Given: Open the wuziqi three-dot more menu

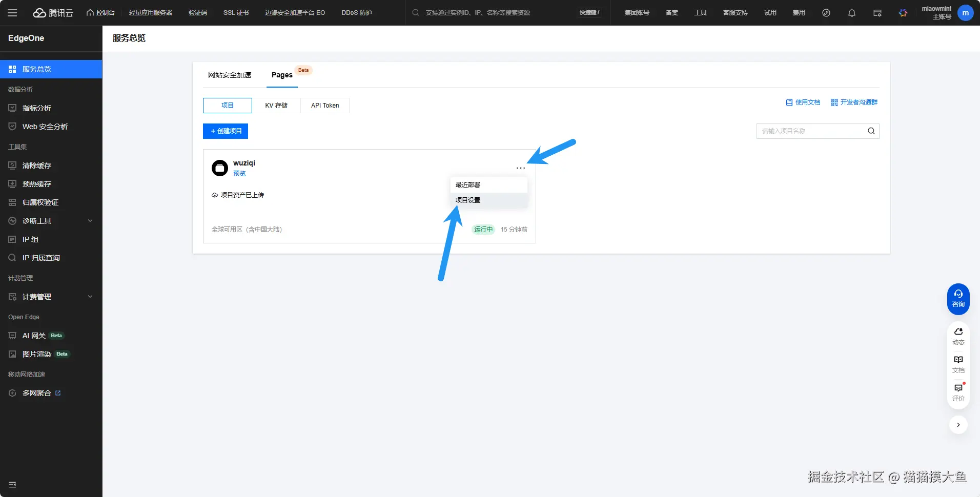Looking at the screenshot, I should 521,168.
